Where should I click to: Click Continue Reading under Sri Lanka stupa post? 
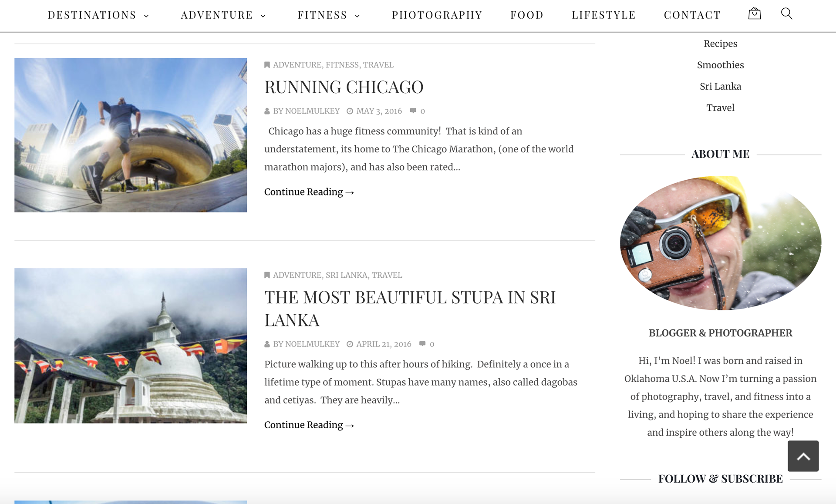tap(309, 425)
